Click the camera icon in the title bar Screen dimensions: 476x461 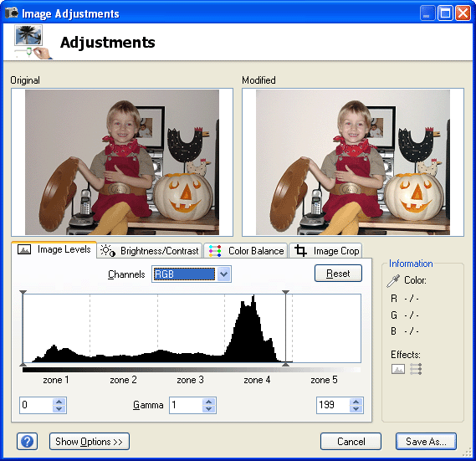[x=12, y=13]
